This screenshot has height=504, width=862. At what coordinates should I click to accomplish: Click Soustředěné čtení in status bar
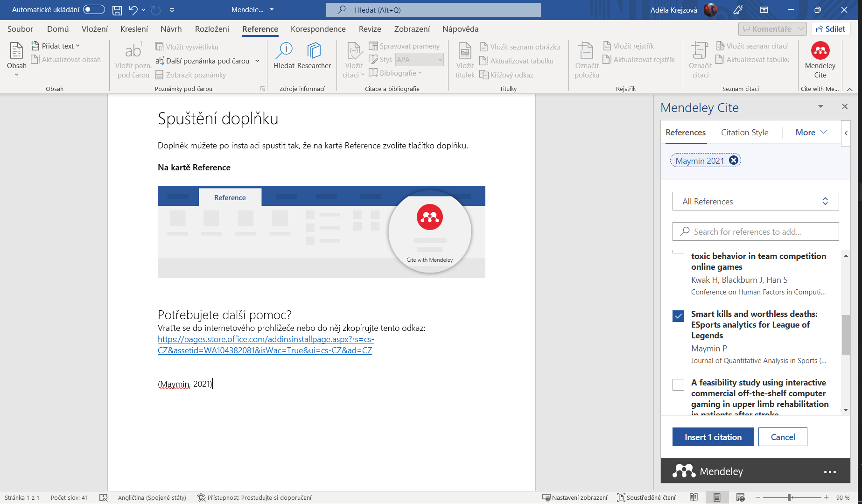(x=646, y=497)
